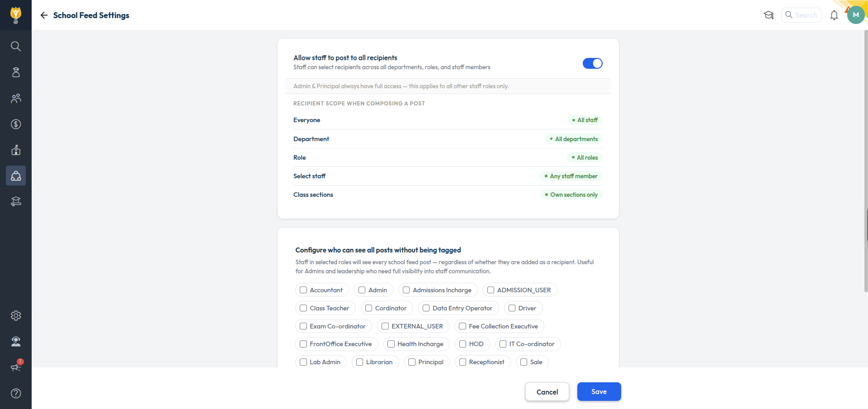868x409 pixels.
Task: Click the Save button
Action: tap(599, 392)
